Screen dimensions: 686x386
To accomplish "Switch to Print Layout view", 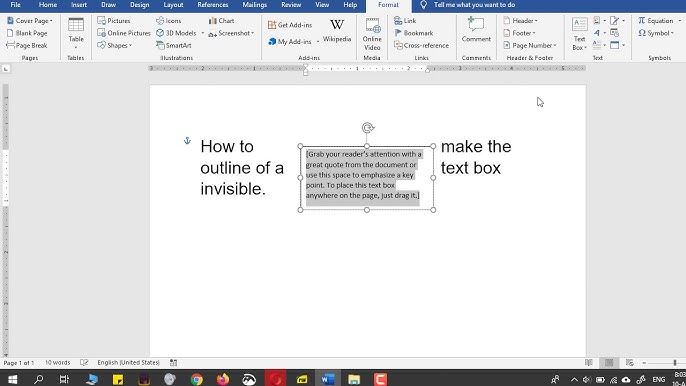I will pos(609,362).
